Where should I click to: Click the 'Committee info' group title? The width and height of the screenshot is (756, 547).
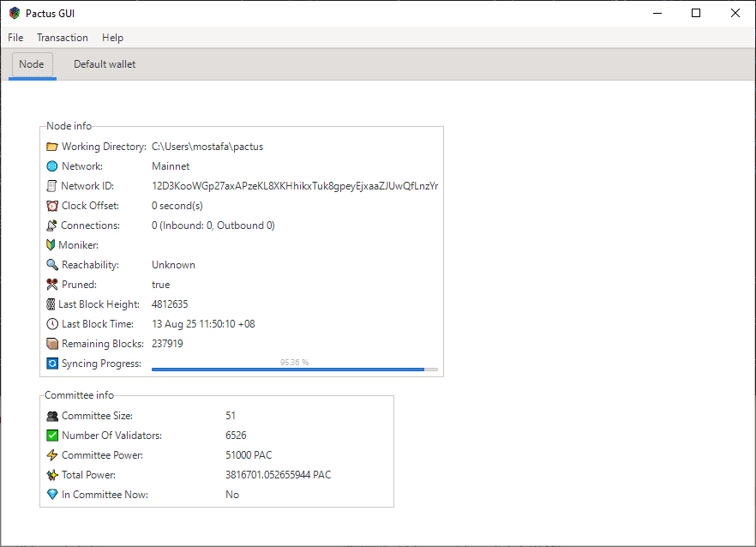(79, 395)
